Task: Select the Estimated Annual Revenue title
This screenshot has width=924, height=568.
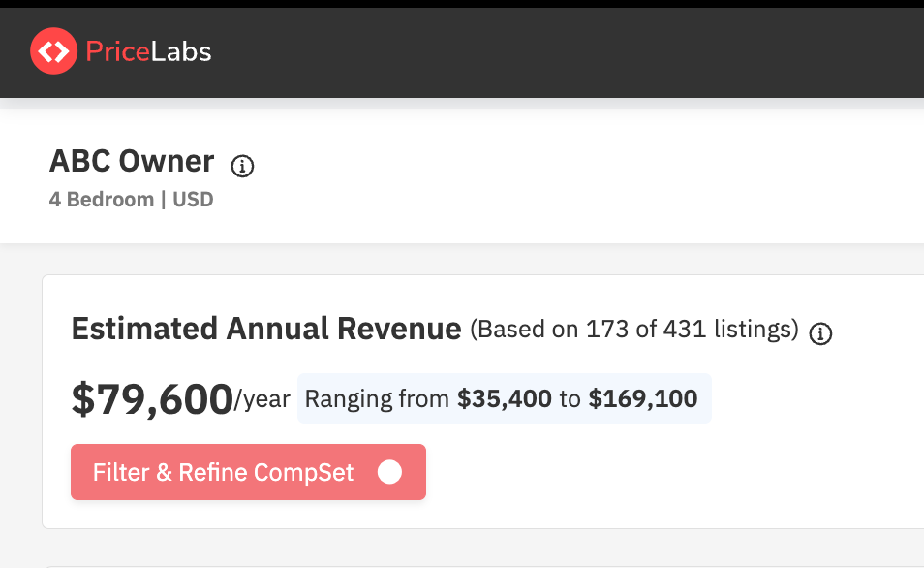Action: point(266,330)
